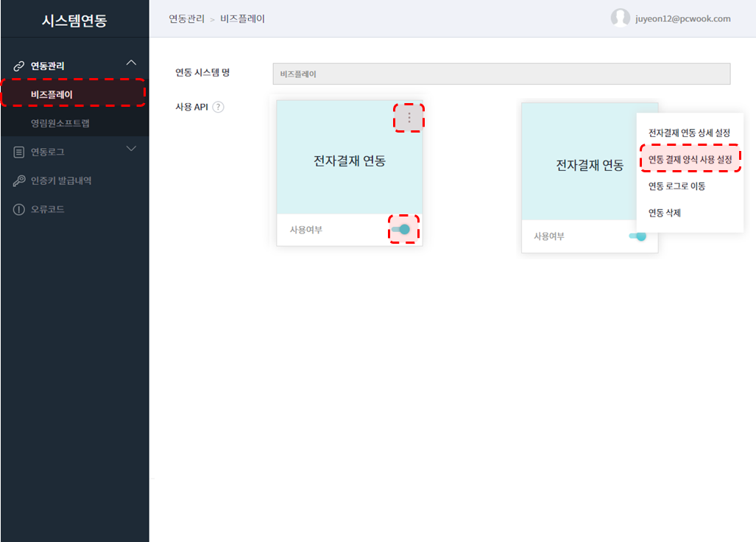Select 연동 로그로 이동 menu option
The height and width of the screenshot is (542, 756).
click(x=676, y=186)
